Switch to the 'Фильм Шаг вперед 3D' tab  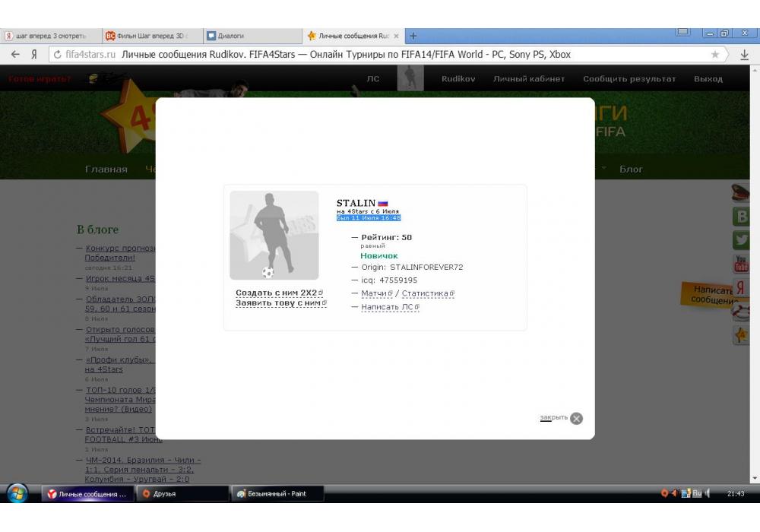[152, 36]
